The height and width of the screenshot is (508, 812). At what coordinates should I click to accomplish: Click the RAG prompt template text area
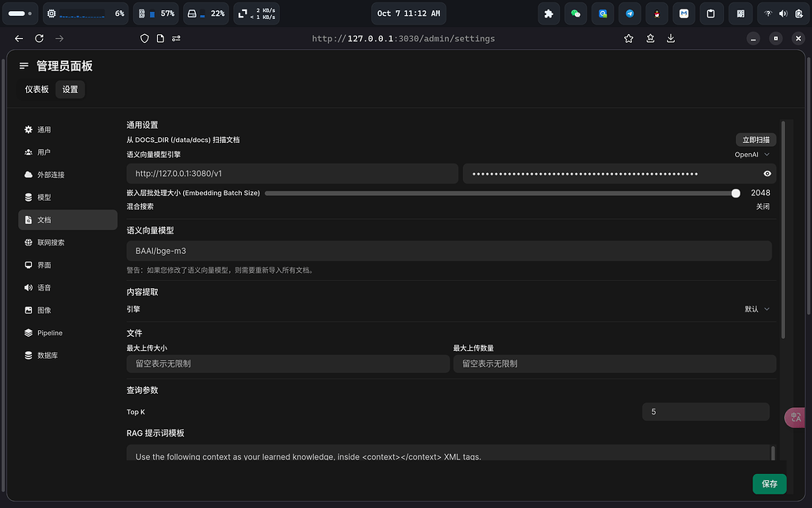coord(448,452)
